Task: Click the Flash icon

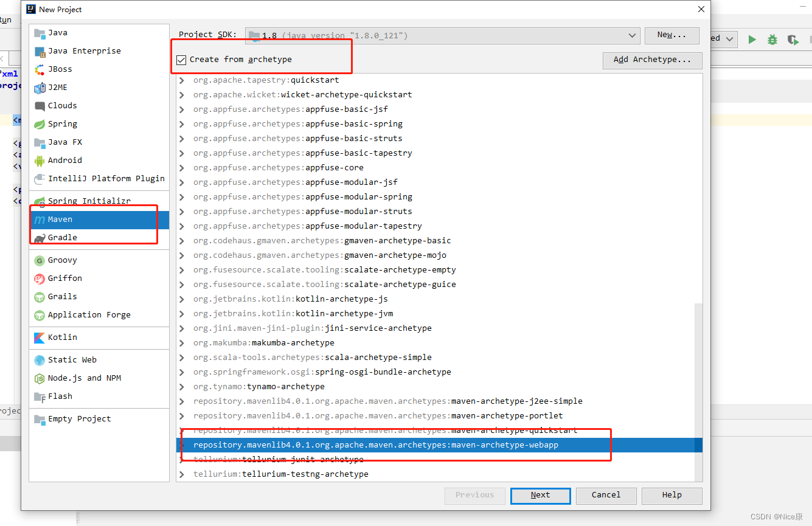Action: 40,396
